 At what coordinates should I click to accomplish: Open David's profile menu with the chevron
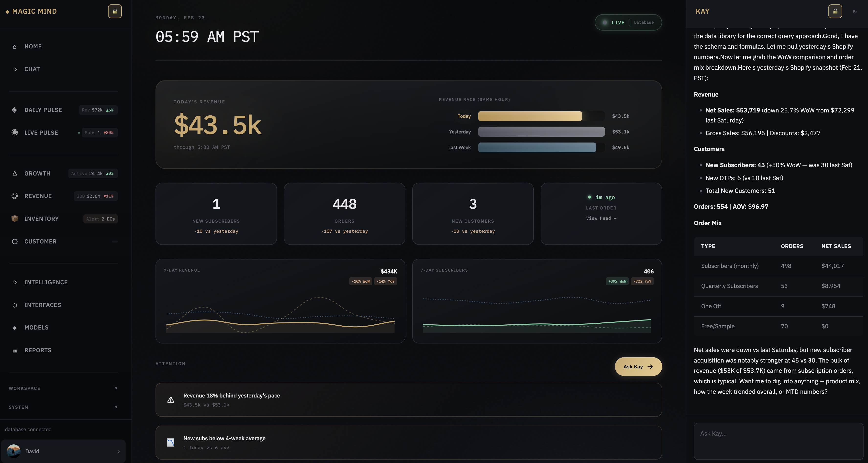click(x=119, y=451)
